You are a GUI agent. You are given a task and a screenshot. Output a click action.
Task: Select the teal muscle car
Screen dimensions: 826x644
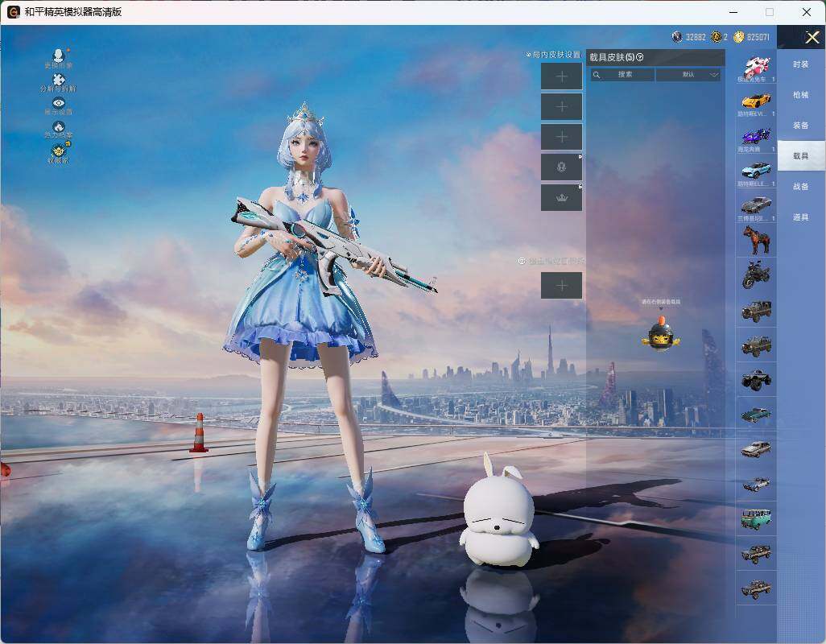coord(757,414)
